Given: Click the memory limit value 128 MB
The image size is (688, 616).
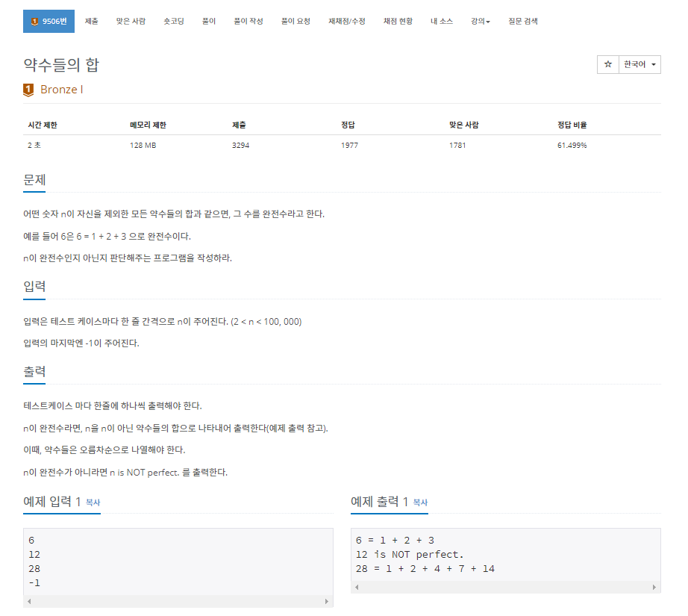Looking at the screenshot, I should (x=143, y=146).
